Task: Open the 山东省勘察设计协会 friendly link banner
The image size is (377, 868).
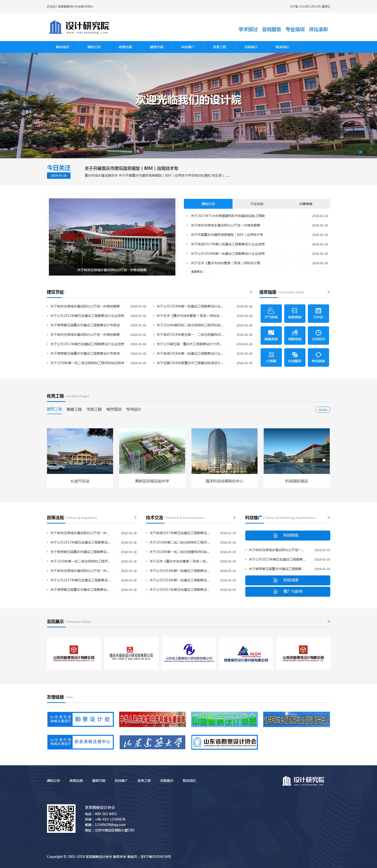Action: pos(224,742)
